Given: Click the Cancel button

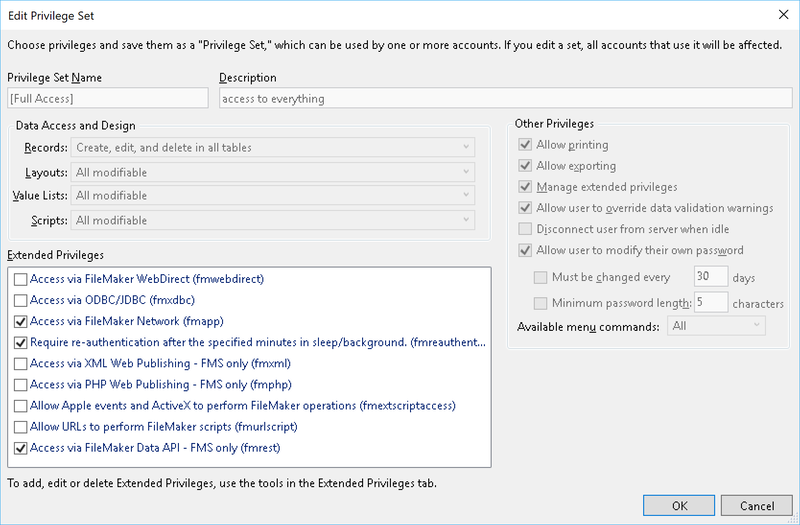Looking at the screenshot, I should click(757, 506).
